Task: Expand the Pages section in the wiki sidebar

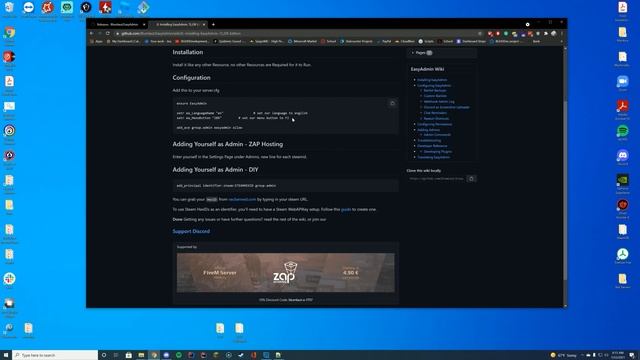Action: [422, 53]
